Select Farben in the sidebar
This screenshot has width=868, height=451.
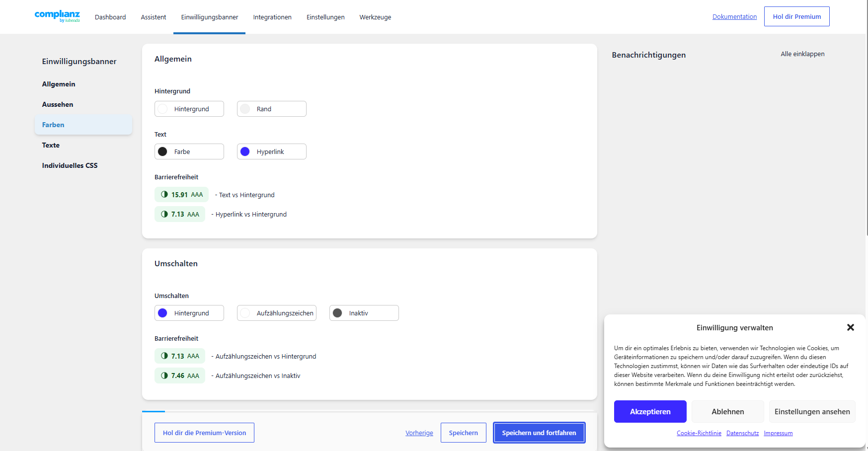point(83,125)
